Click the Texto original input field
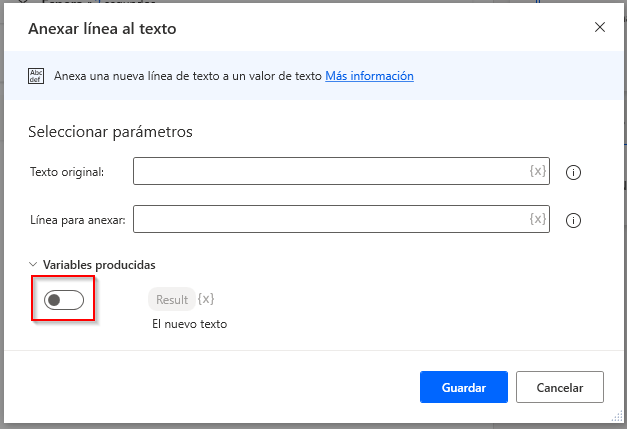The image size is (627, 429). 341,171
